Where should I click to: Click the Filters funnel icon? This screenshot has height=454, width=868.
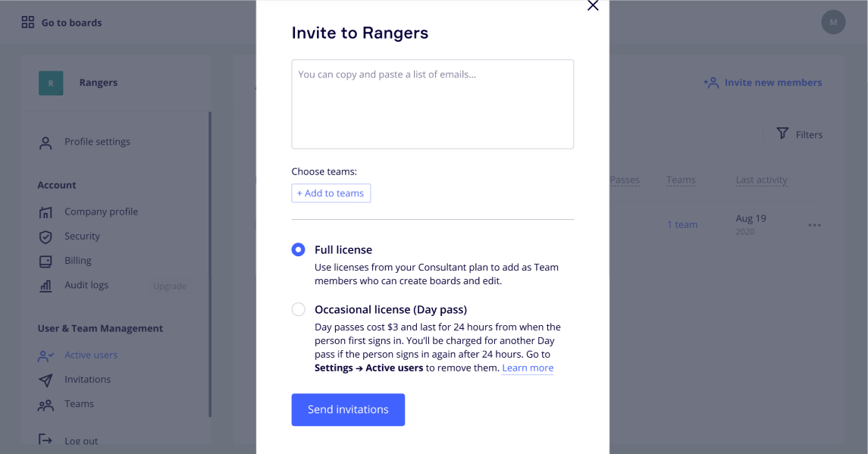pyautogui.click(x=782, y=134)
